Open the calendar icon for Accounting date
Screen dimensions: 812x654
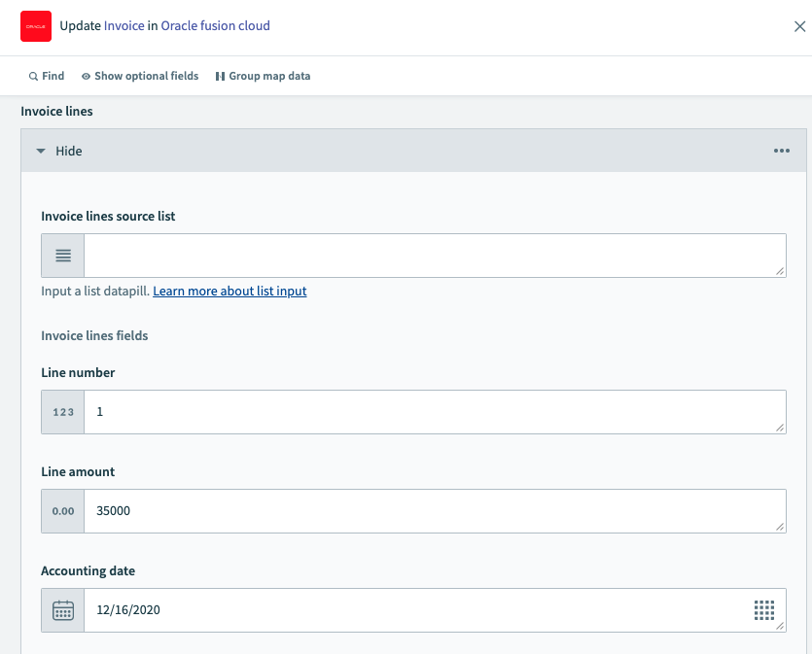tap(62, 609)
